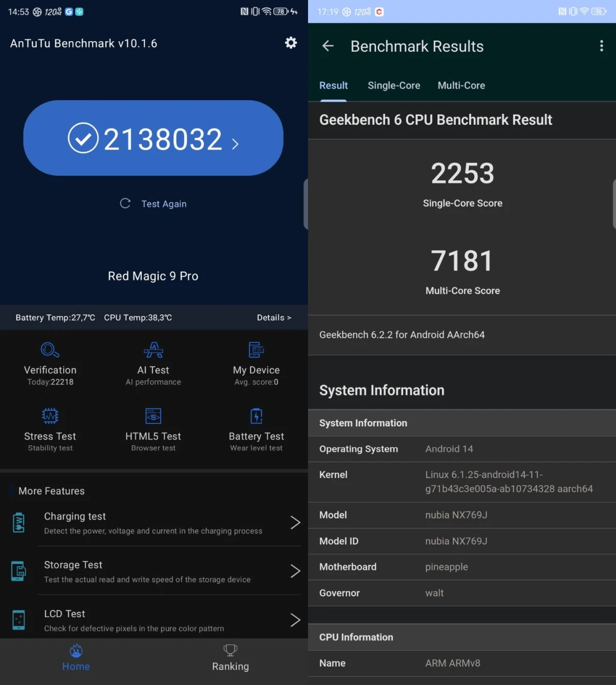
Task: Tap Storage Test icon
Action: point(18,571)
